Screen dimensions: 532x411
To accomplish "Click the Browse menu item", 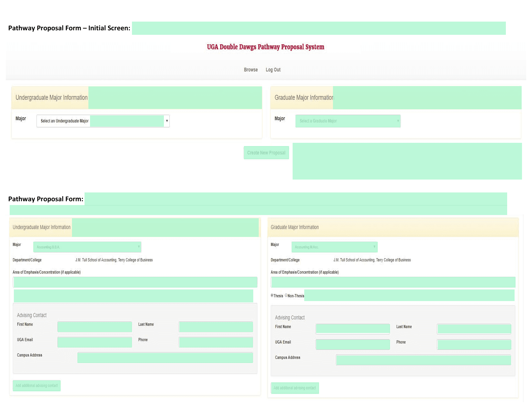I will (251, 70).
